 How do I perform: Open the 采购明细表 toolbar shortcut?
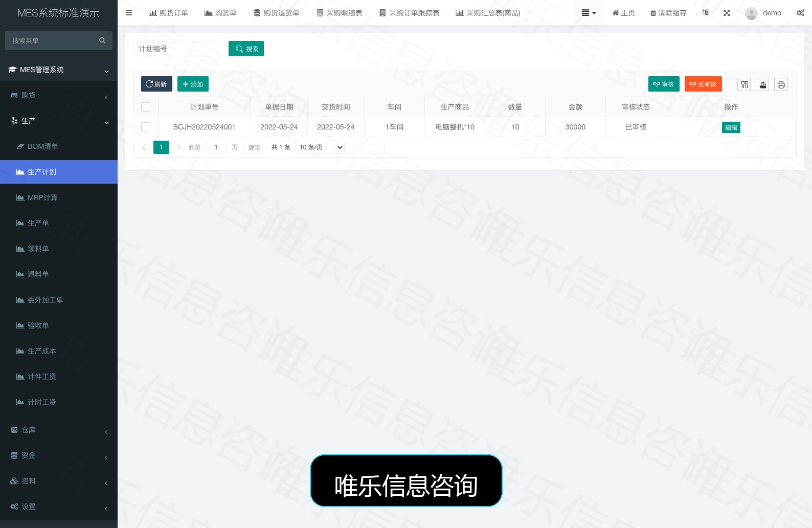(x=340, y=13)
